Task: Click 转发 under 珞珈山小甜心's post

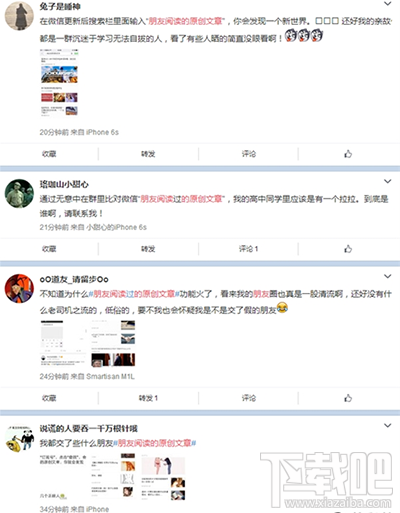Action: (148, 249)
